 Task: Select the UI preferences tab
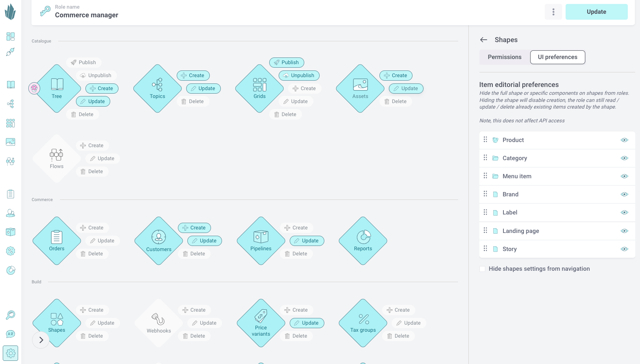click(x=557, y=57)
